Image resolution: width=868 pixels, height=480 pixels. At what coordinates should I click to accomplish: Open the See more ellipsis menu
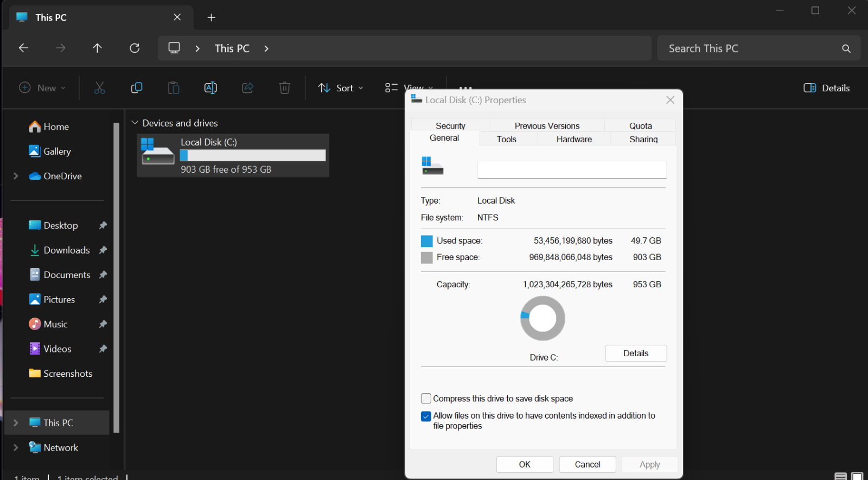[465, 87]
